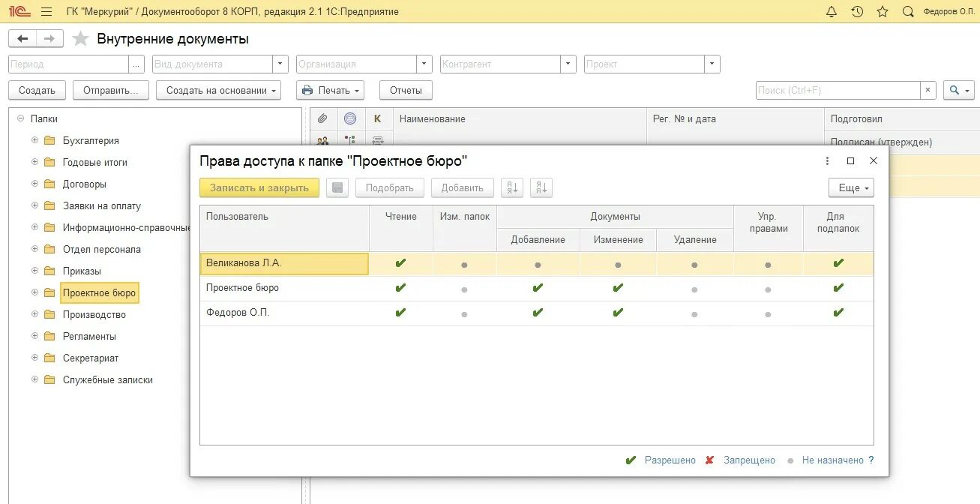The image size is (980, 504).
Task: Select Отдел персонала folder
Action: 102,249
